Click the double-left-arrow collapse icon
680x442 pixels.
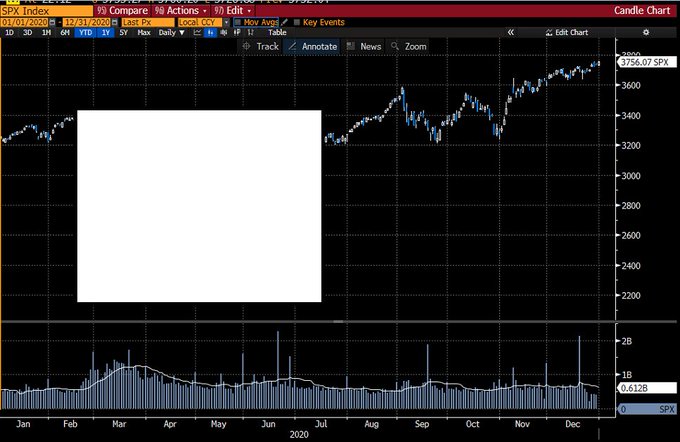[x=511, y=32]
